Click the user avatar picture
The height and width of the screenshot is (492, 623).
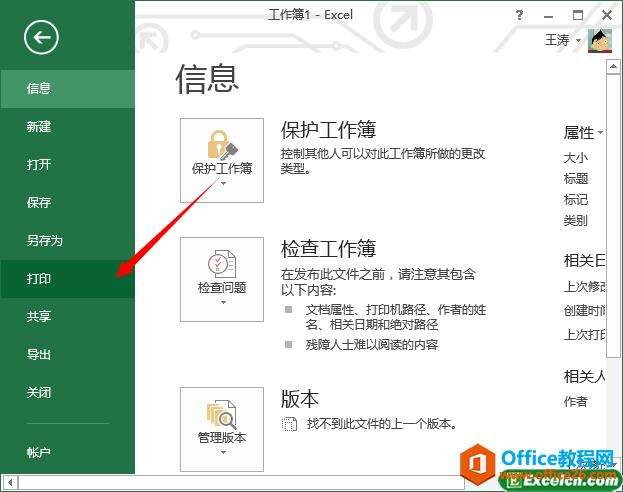pyautogui.click(x=600, y=41)
